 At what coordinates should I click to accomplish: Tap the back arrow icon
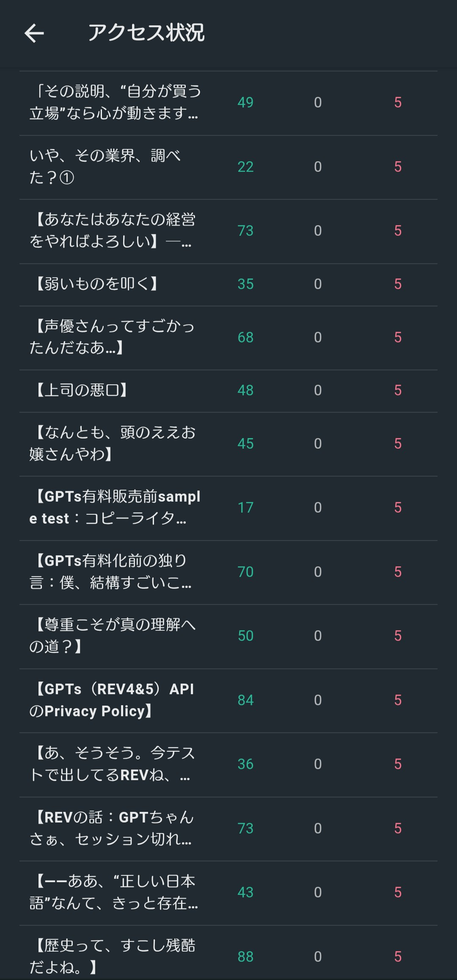point(34,33)
